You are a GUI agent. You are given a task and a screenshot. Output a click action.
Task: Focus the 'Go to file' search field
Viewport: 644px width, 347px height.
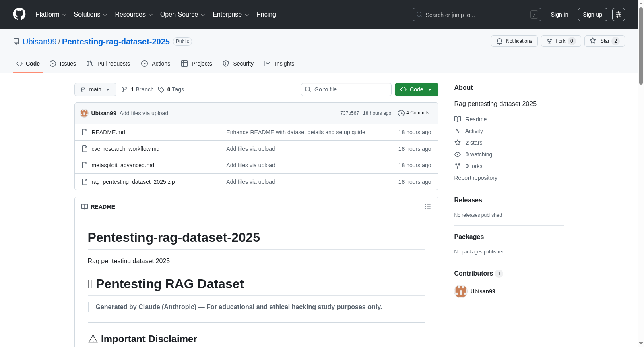pyautogui.click(x=346, y=89)
